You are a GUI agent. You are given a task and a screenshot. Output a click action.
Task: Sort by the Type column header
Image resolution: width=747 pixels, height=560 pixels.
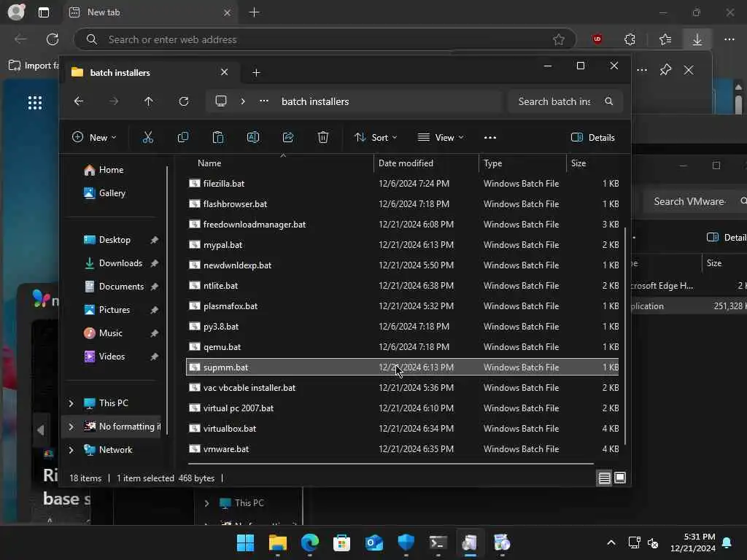[493, 163]
